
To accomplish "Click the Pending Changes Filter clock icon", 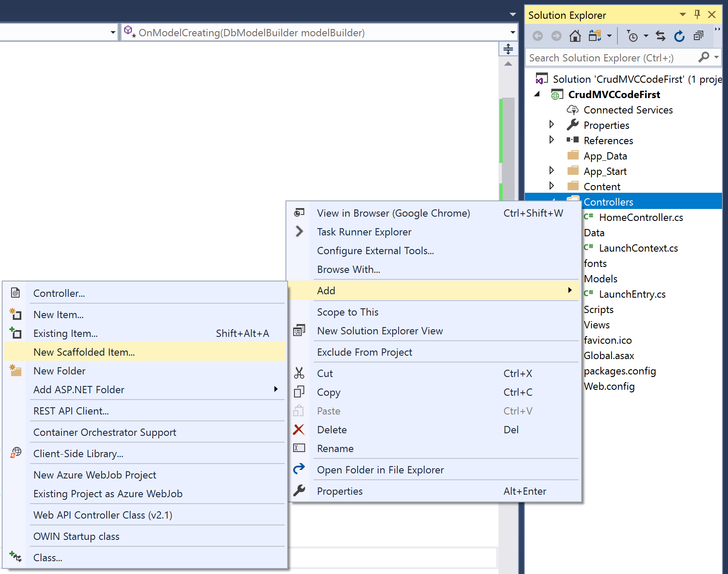I will point(632,36).
